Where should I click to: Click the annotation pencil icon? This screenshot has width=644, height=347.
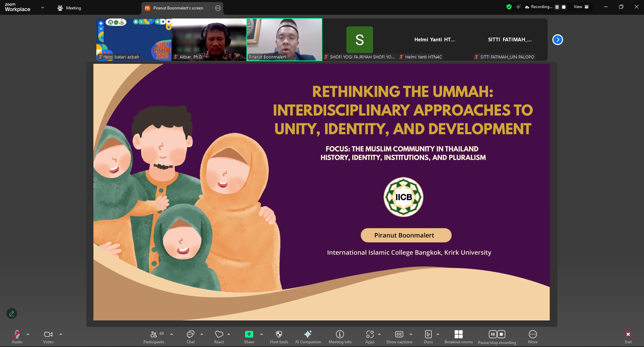(x=12, y=313)
